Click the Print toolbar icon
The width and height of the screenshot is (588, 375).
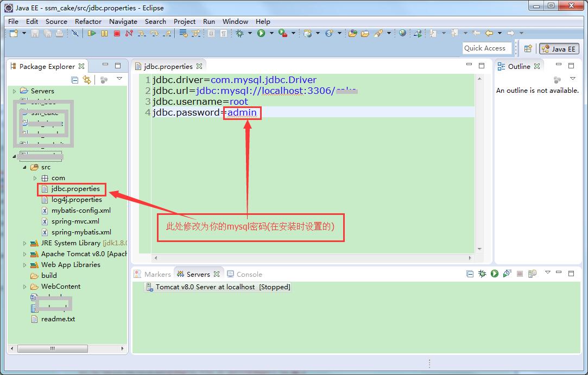(59, 33)
